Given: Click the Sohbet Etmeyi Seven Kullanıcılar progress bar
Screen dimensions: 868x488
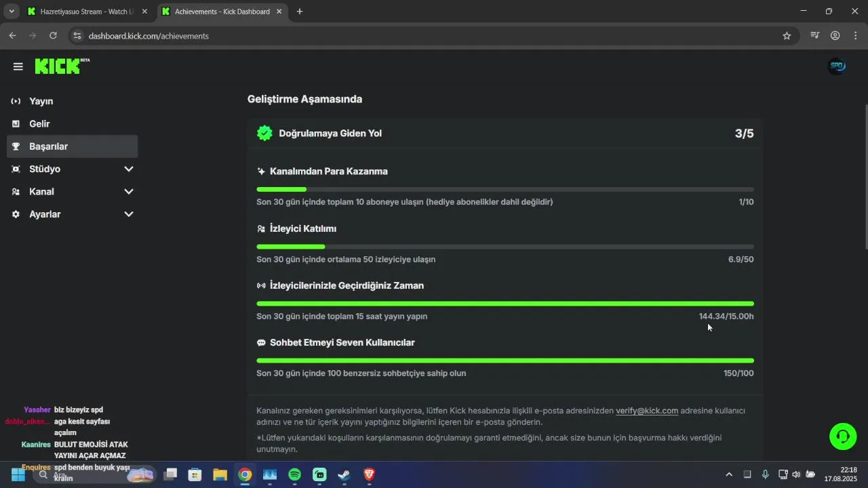Looking at the screenshot, I should point(505,361).
